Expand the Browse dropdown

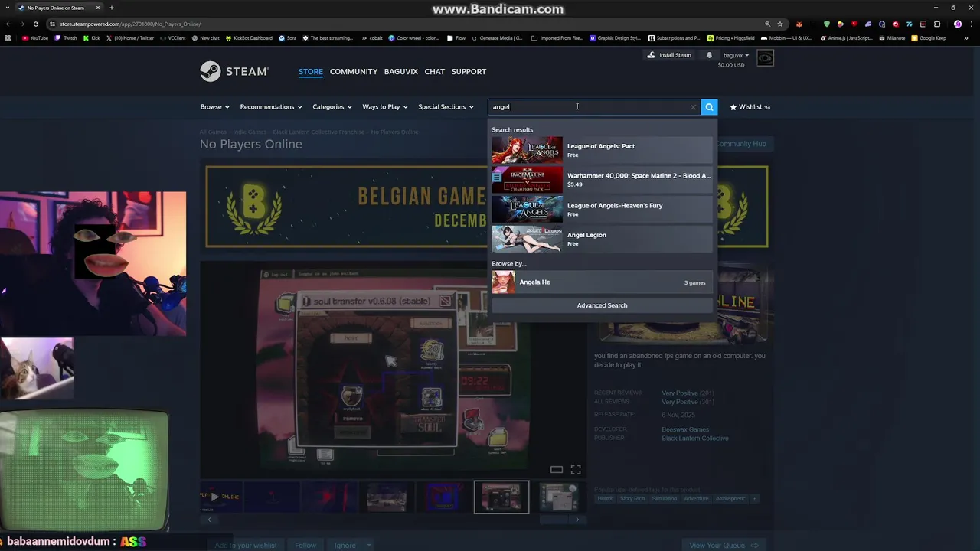click(214, 107)
